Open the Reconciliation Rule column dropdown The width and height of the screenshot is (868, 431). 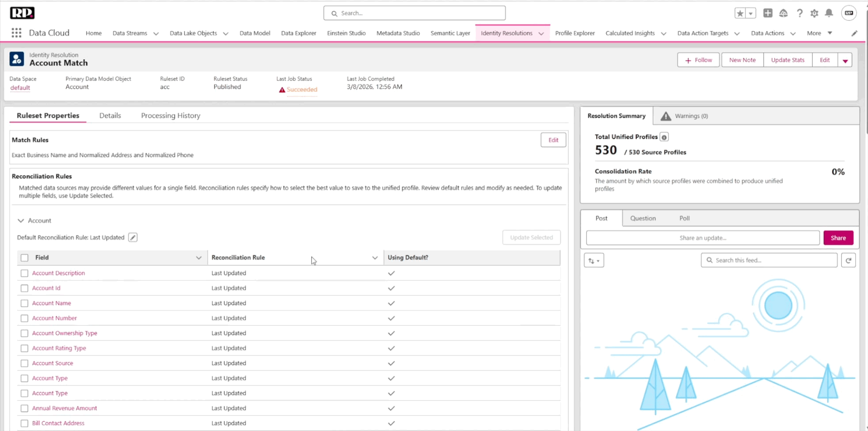[x=375, y=258]
